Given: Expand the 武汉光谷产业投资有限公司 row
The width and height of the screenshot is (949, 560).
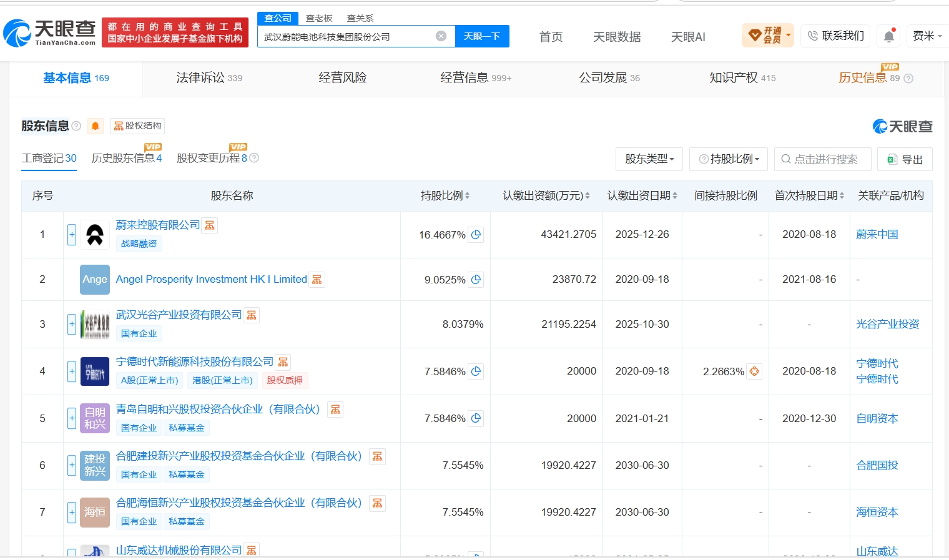Looking at the screenshot, I should pos(72,324).
